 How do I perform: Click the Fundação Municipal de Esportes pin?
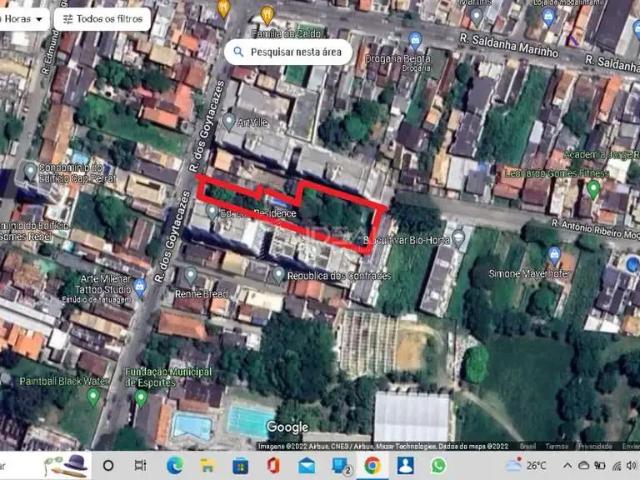click(141, 397)
